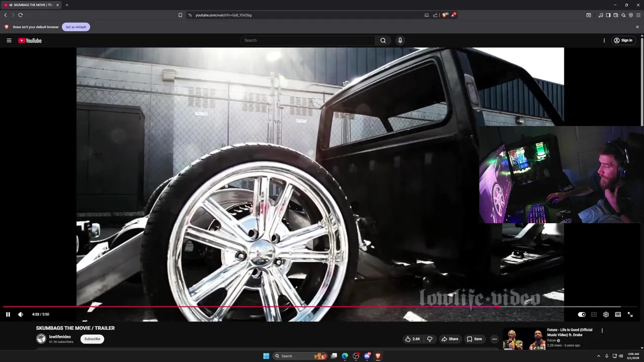Click the YouTube search magnifier button

[x=383, y=40]
